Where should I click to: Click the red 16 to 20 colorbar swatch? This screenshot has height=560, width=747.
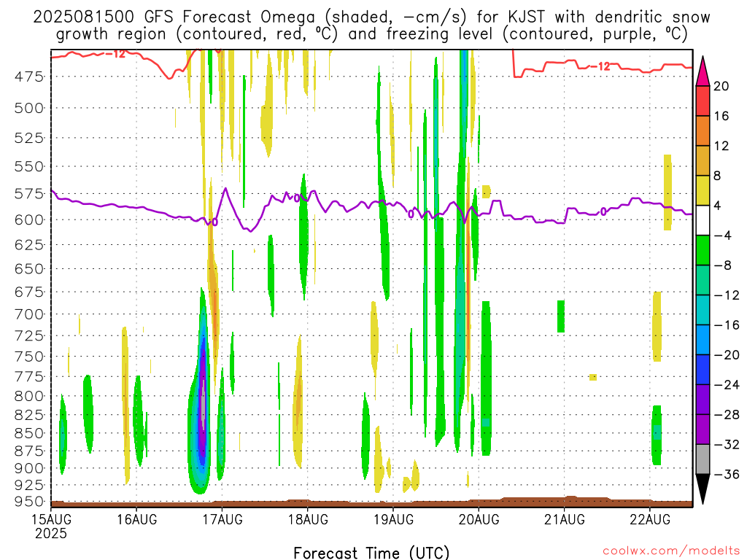703,101
